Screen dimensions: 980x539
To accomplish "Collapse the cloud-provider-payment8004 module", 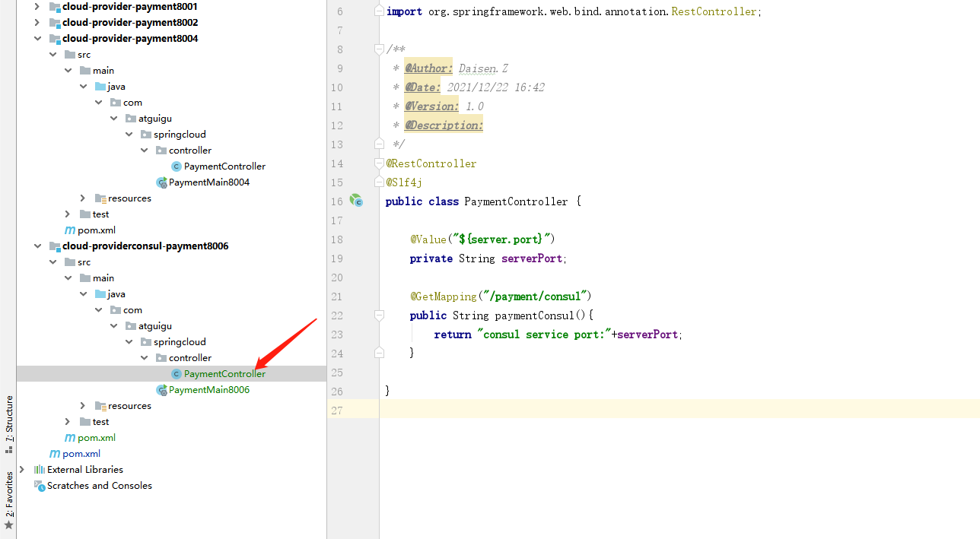I will (37, 39).
